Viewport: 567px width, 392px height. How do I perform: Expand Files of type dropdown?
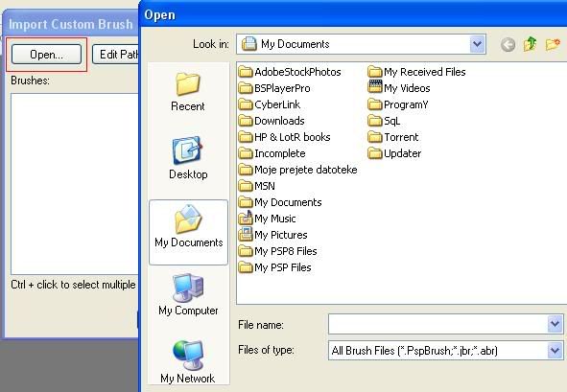tap(555, 350)
